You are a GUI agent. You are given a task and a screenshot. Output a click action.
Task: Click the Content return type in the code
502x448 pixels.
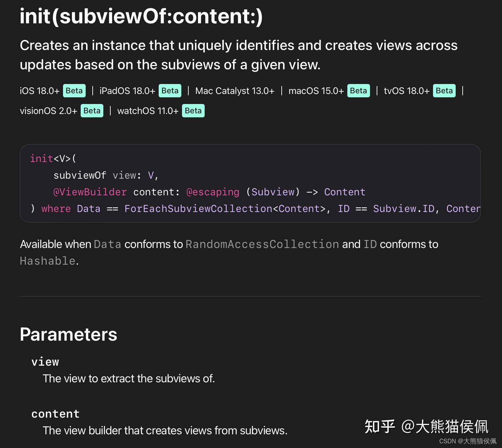(345, 192)
